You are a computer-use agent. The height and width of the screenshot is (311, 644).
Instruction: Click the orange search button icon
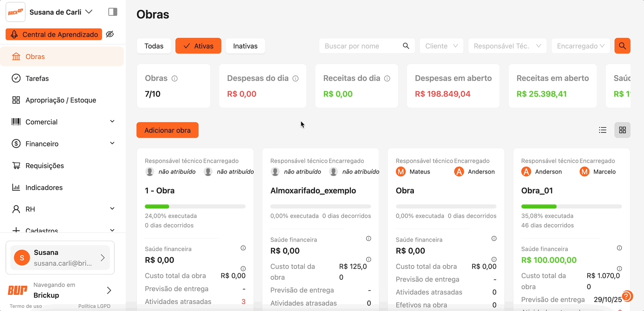pyautogui.click(x=622, y=46)
